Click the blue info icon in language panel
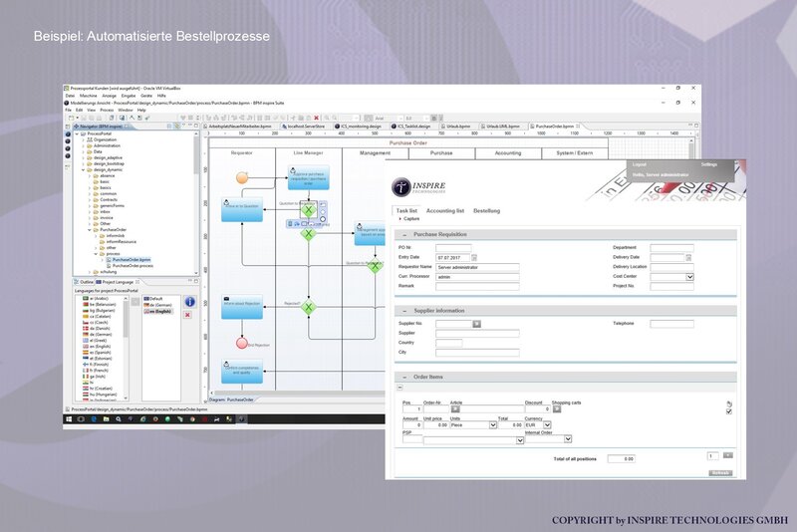Viewport: 797px width, 532px height. point(189,302)
